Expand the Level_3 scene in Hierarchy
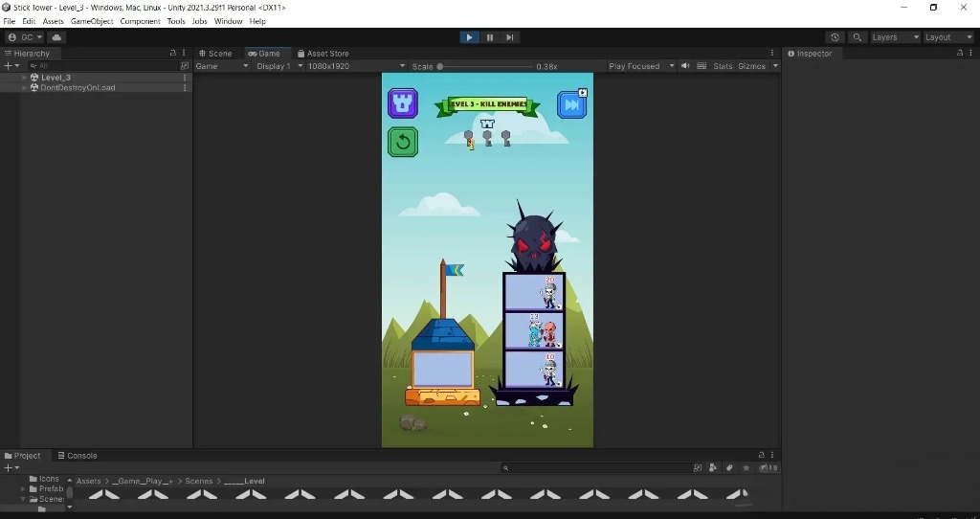Viewport: 980px width, 519px height. [25, 78]
